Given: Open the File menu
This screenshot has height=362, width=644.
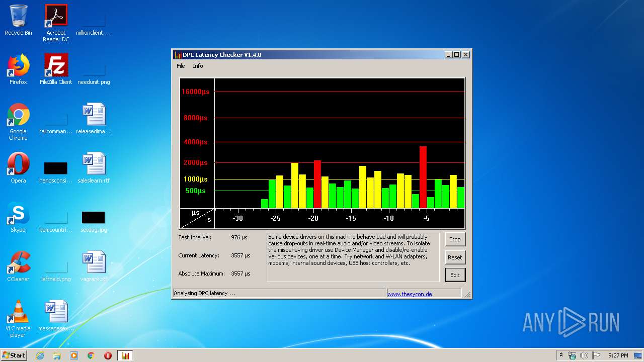Looking at the screenshot, I should pyautogui.click(x=181, y=66).
